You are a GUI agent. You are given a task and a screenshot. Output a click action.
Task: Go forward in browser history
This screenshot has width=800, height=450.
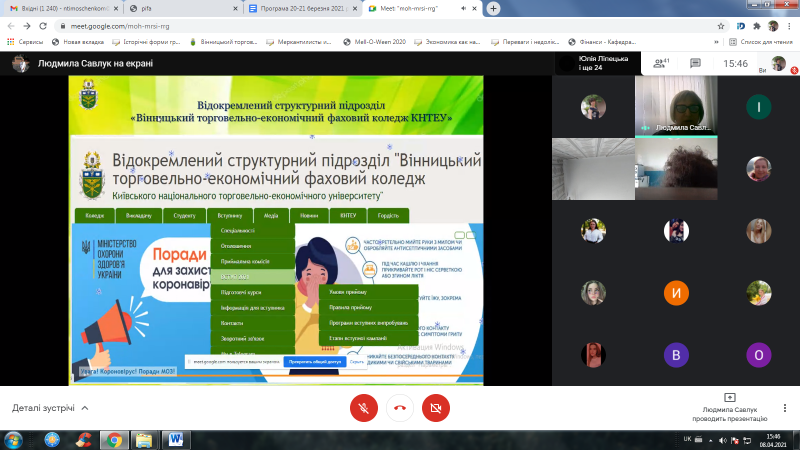(x=27, y=26)
